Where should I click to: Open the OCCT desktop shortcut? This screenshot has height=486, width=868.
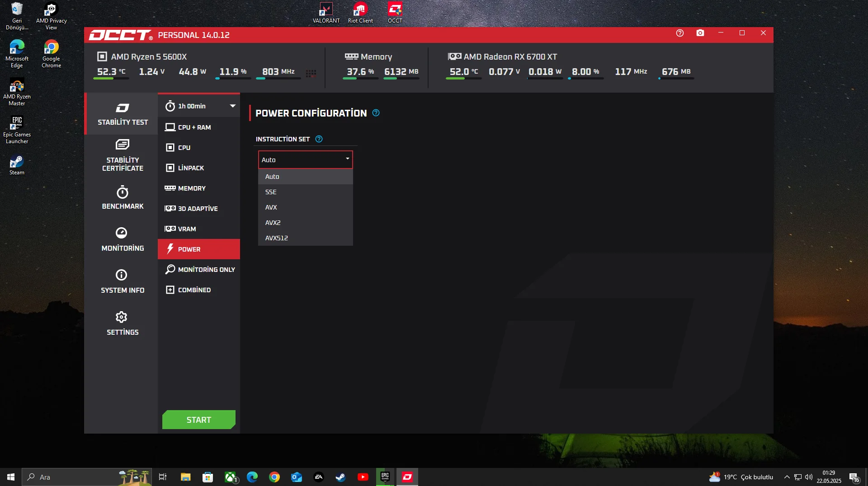click(x=395, y=13)
